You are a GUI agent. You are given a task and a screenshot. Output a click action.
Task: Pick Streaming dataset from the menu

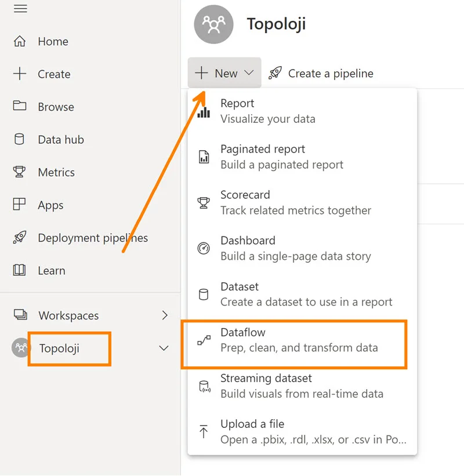[x=302, y=386]
